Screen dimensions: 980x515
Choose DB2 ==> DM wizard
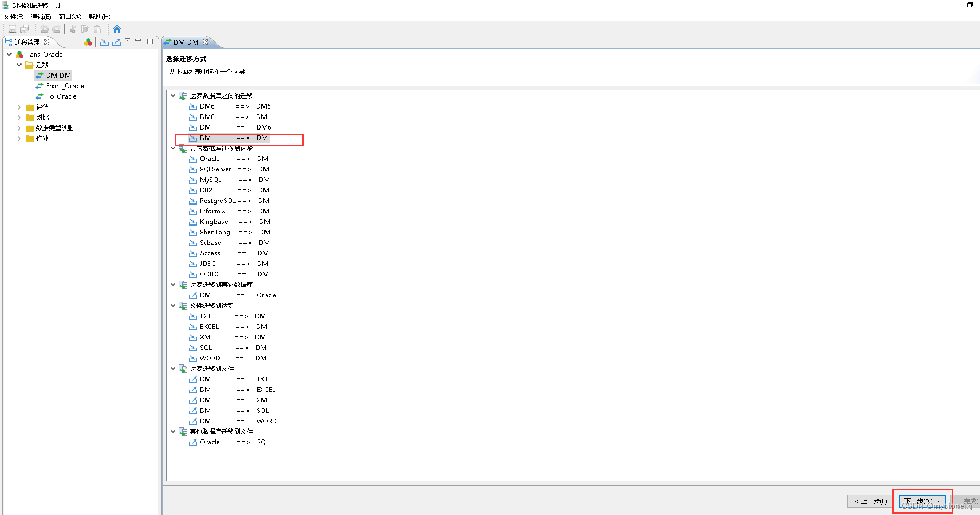click(229, 190)
